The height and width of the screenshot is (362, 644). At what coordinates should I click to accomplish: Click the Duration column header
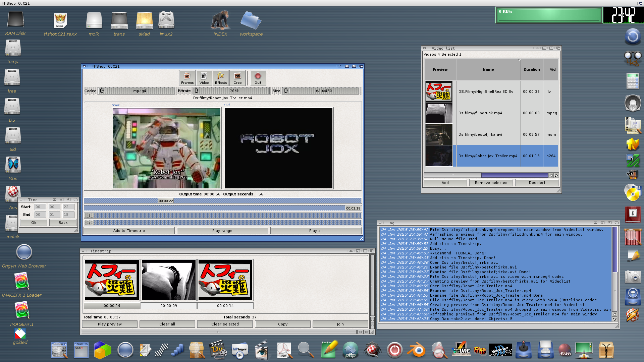(532, 69)
